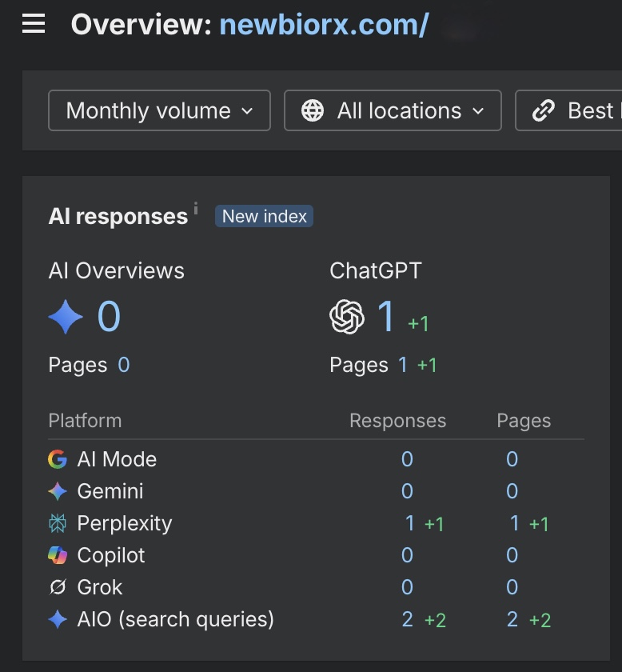Viewport: 622px width, 672px height.
Task: Click the Platform column header
Action: tap(85, 421)
